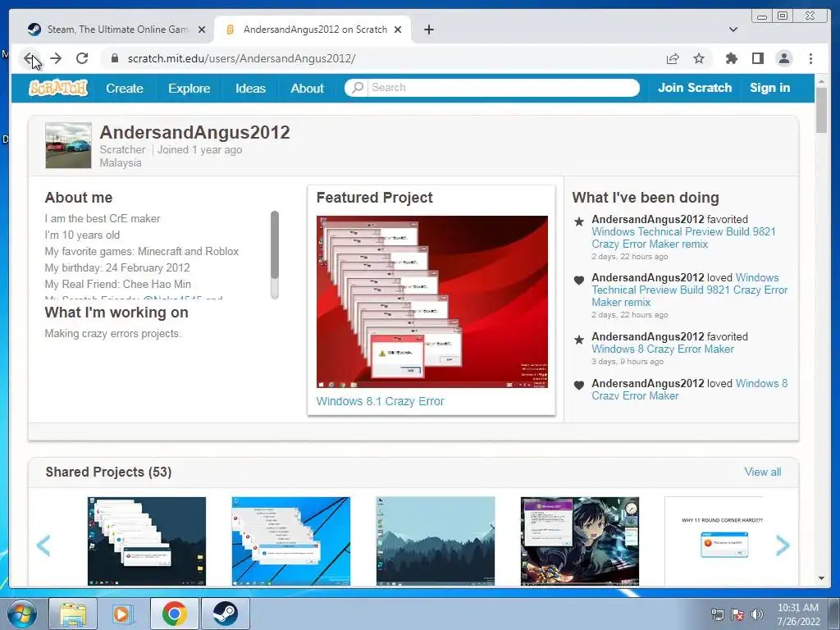The width and height of the screenshot is (840, 630).
Task: Open the Windows 8 Crazy Error Maker favorited link
Action: click(663, 349)
